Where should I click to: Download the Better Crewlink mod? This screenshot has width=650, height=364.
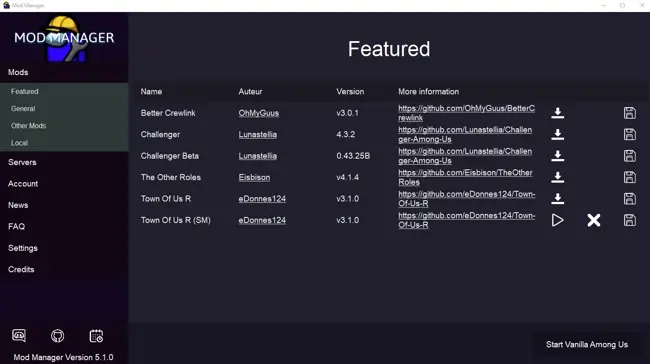(x=558, y=113)
